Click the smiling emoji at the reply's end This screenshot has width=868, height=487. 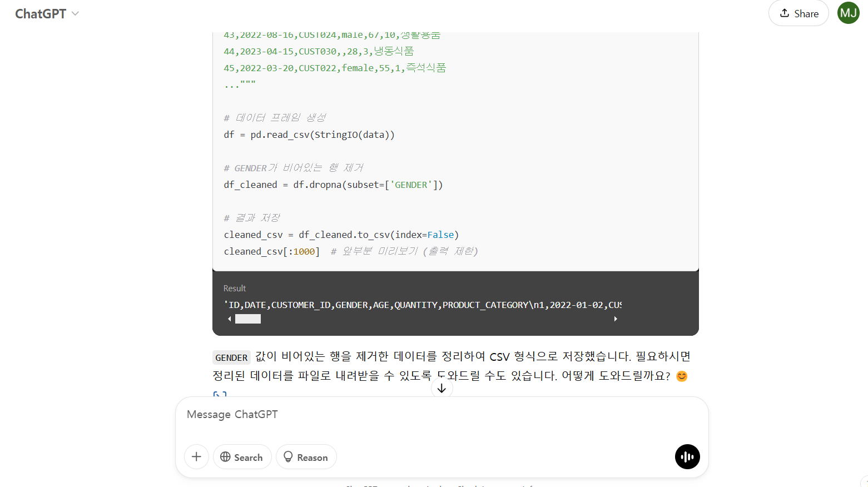click(682, 376)
